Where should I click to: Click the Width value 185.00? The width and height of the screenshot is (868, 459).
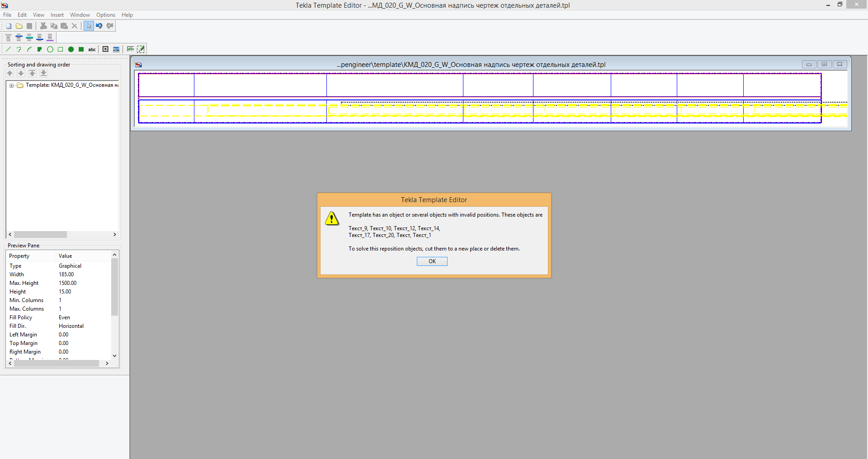tap(66, 274)
